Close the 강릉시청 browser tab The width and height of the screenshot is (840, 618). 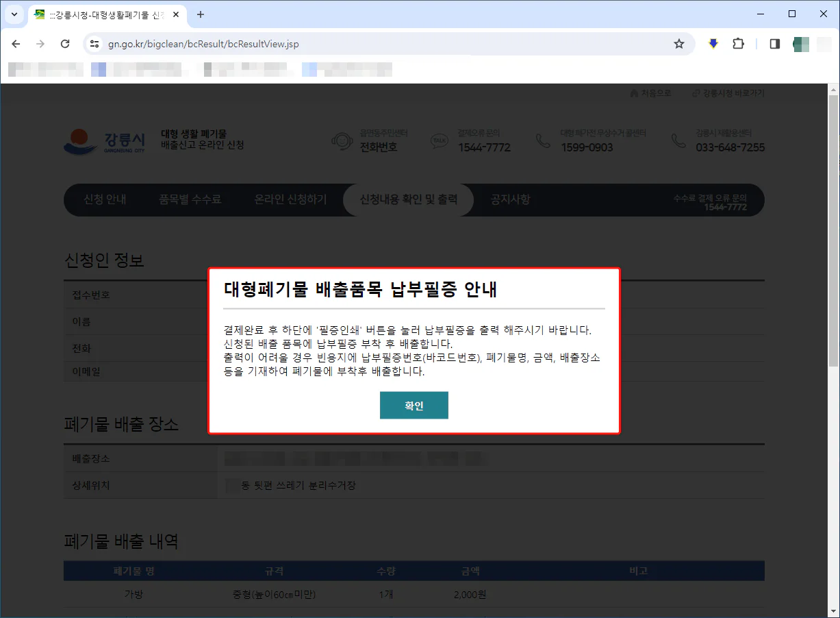point(176,14)
